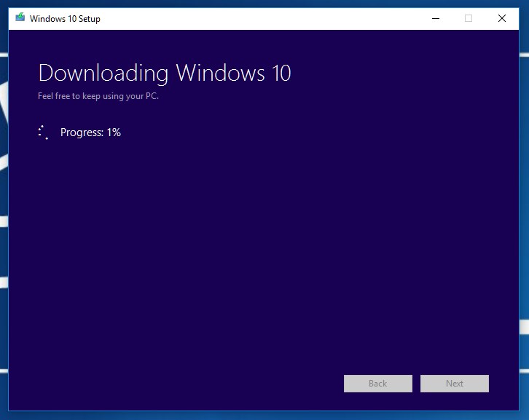Click the Next button

(x=455, y=384)
